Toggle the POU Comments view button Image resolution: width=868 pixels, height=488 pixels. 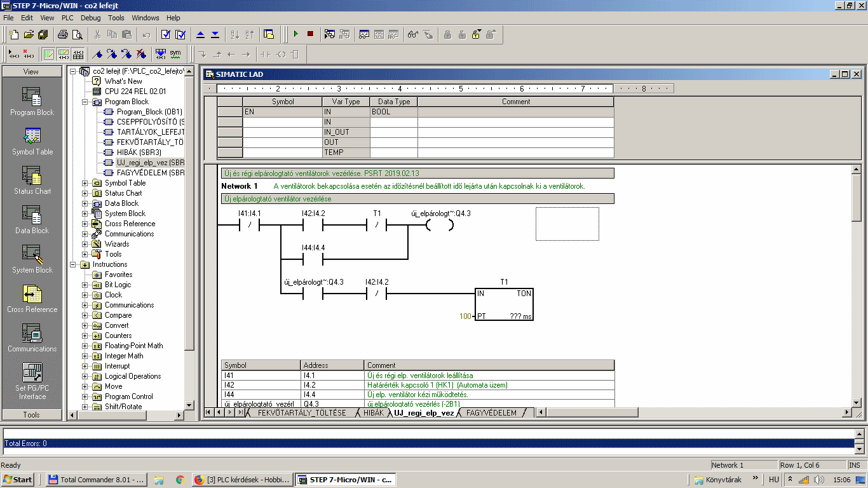(48, 54)
